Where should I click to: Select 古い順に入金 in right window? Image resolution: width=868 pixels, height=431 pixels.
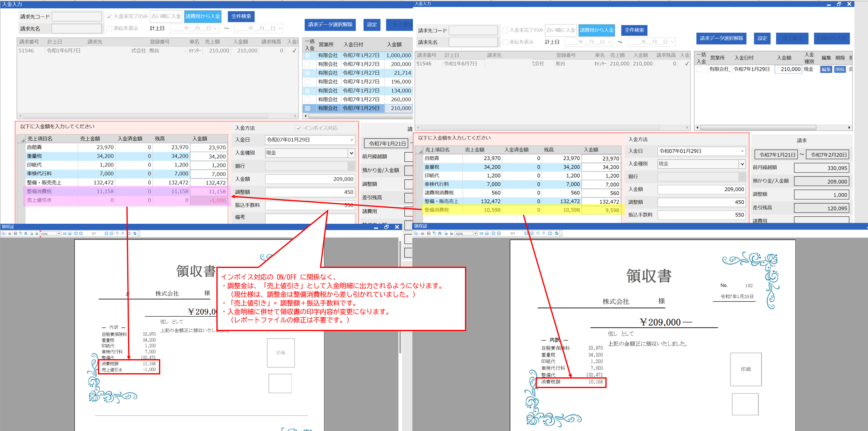coord(560,30)
